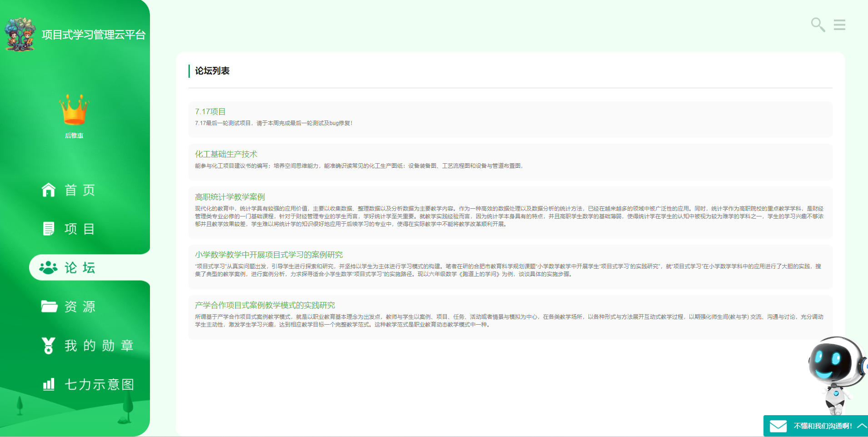Click the crown avatar icon
Image resolution: width=868 pixels, height=437 pixels.
74,110
